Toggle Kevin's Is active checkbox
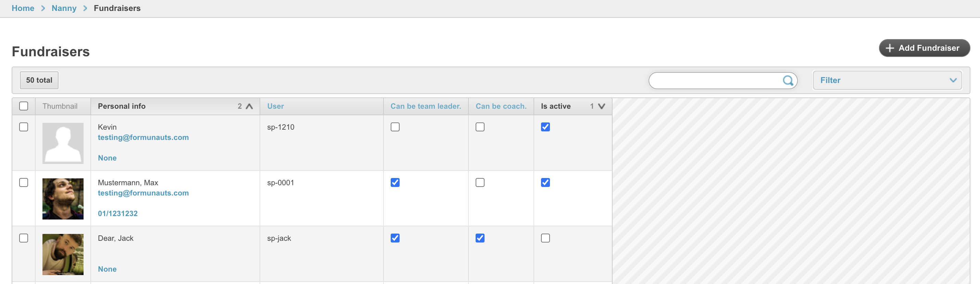Viewport: 980px width, 284px height. pyautogui.click(x=545, y=127)
